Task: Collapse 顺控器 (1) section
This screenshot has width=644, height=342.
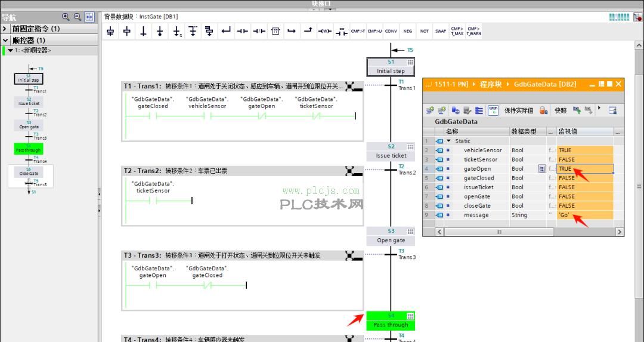Action: 5,40
